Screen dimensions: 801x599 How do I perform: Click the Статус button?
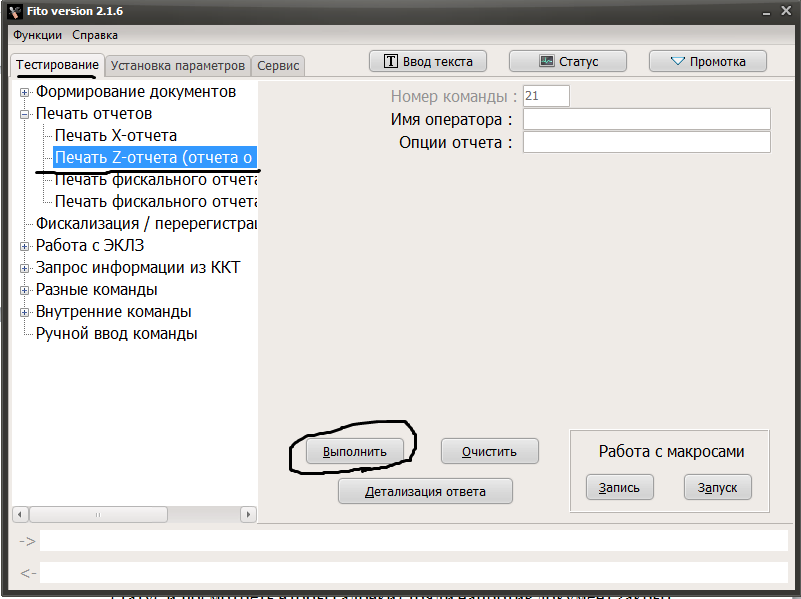(x=568, y=61)
